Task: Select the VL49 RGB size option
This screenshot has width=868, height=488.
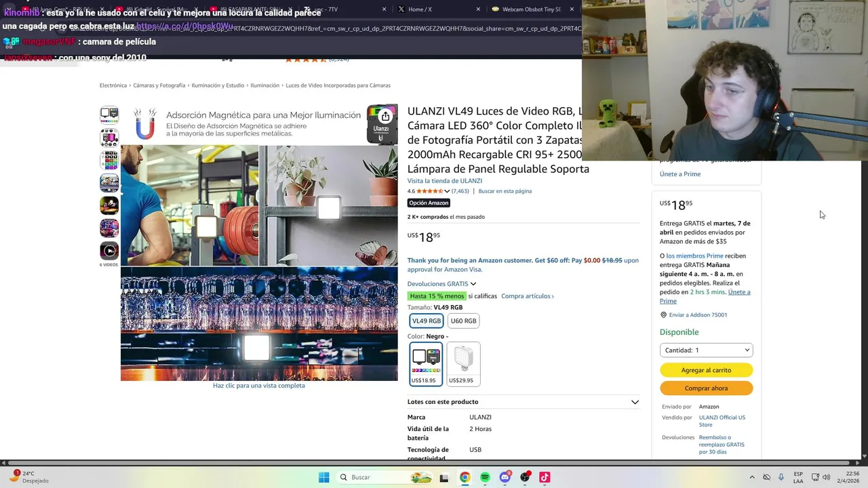Action: click(427, 321)
